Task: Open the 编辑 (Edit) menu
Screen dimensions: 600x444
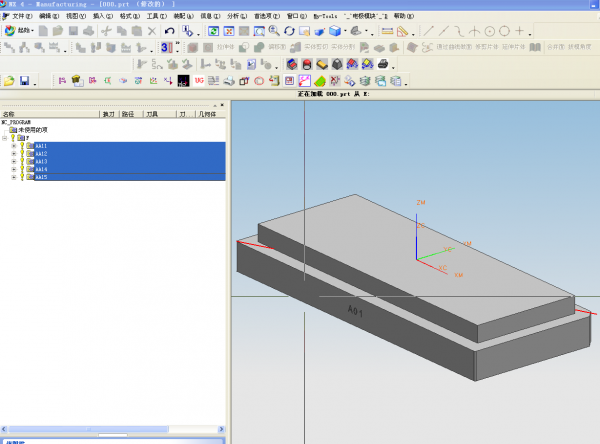Action: (49, 16)
